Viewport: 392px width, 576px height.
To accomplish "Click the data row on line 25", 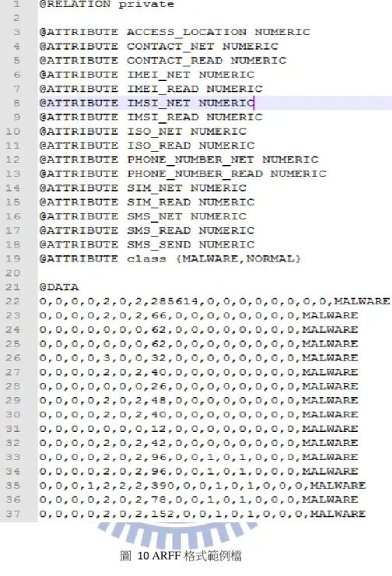I will 198,344.
